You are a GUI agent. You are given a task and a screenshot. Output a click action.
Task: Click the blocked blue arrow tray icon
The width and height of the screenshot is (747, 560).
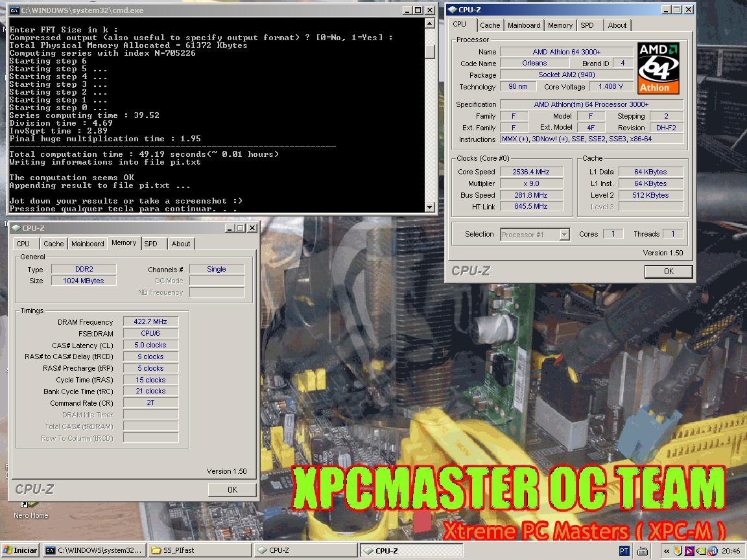tap(689, 551)
